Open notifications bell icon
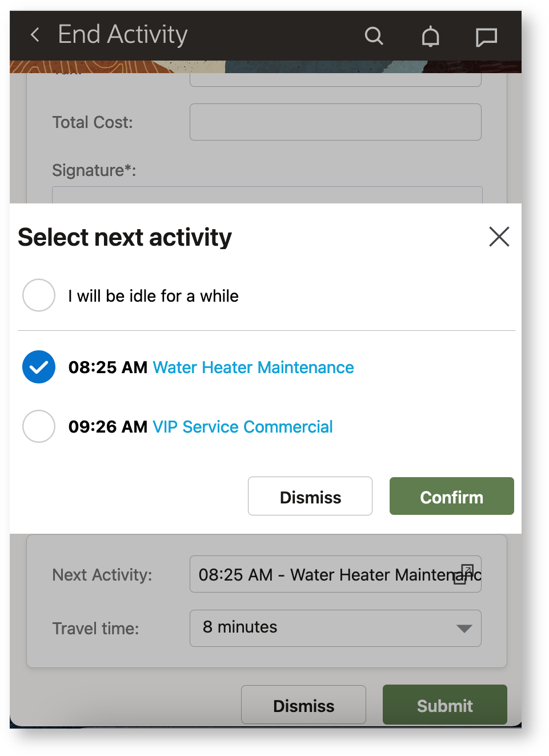Image resolution: width=549 pixels, height=756 pixels. pyautogui.click(x=430, y=37)
